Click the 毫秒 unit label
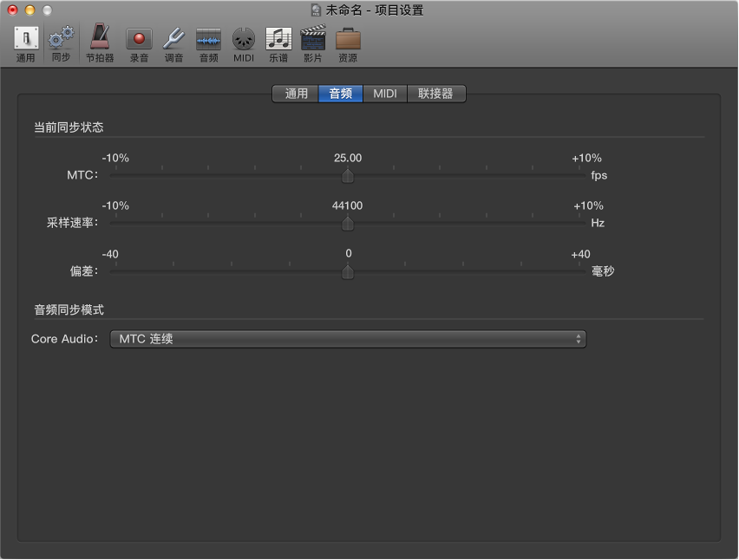Screen dimensions: 739x560 603,271
